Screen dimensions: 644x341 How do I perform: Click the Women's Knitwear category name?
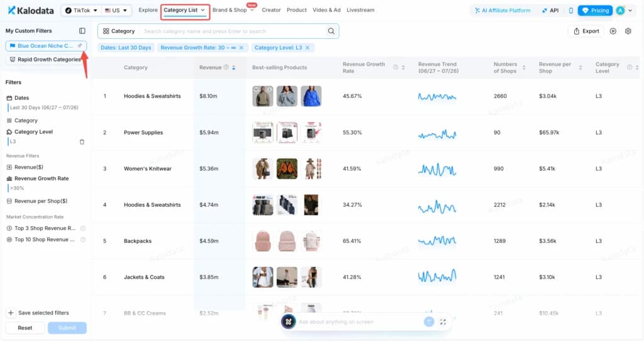[x=147, y=169]
